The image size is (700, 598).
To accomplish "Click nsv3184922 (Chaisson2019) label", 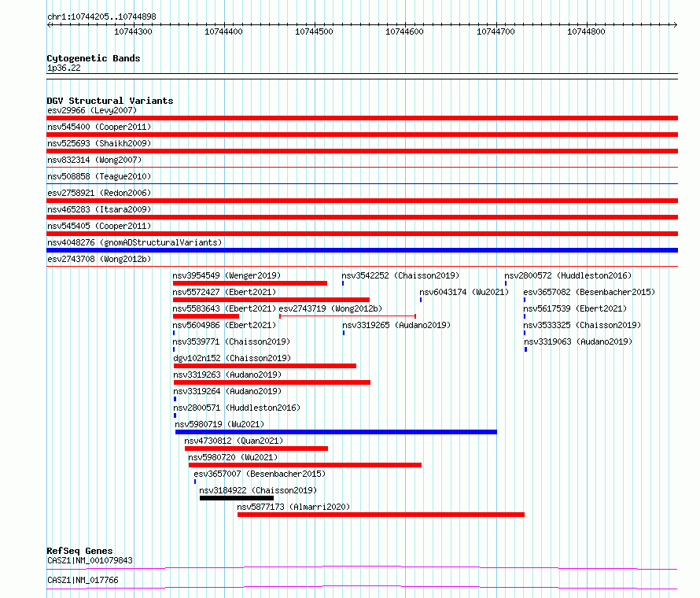I will point(258,490).
